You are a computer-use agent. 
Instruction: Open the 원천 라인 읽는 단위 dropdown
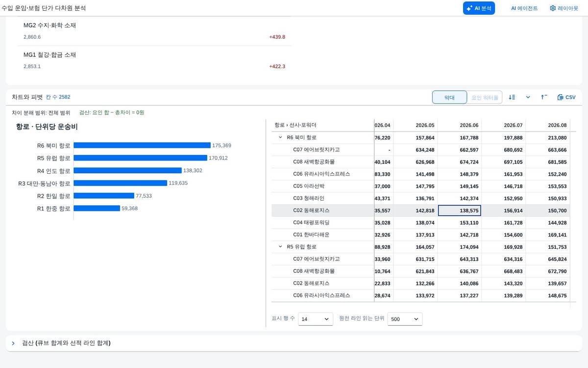click(x=405, y=319)
